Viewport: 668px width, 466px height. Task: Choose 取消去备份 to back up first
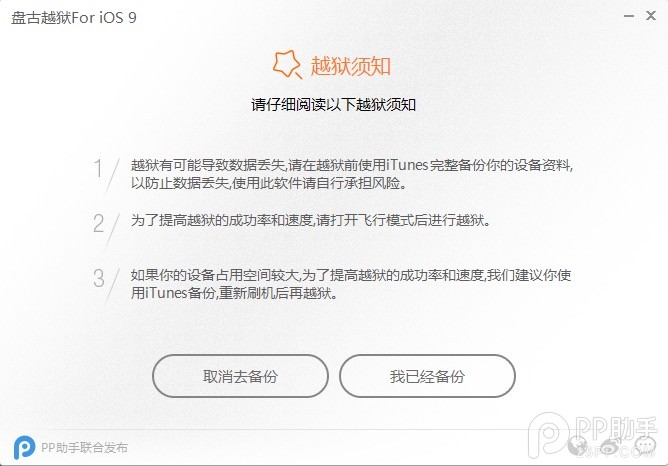[240, 376]
